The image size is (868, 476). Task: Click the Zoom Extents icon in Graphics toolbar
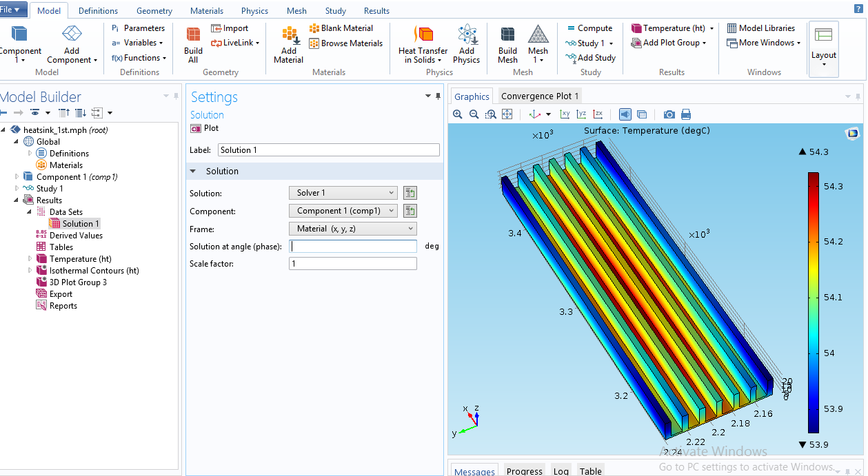507,114
